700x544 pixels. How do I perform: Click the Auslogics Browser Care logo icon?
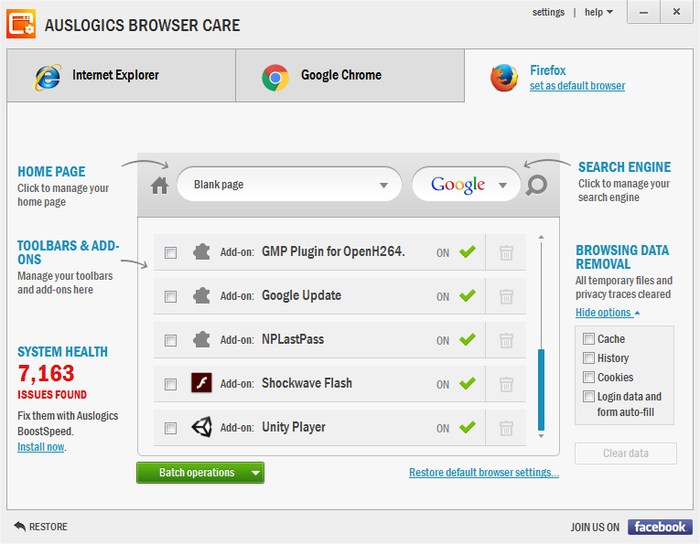21,24
